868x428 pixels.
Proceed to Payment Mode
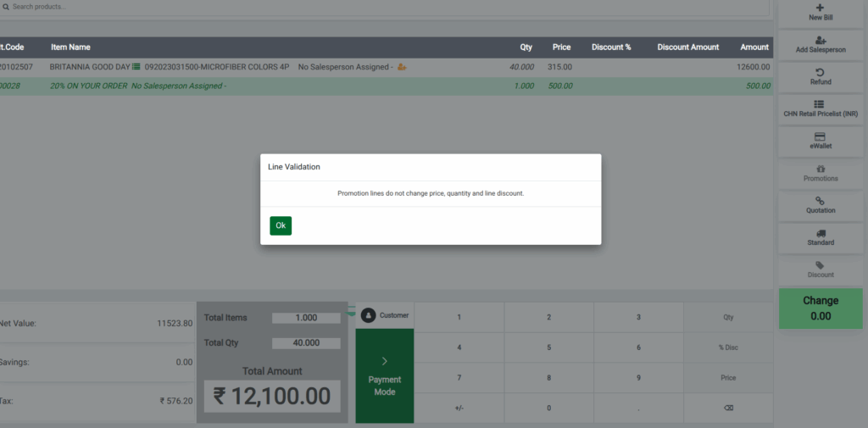point(385,376)
